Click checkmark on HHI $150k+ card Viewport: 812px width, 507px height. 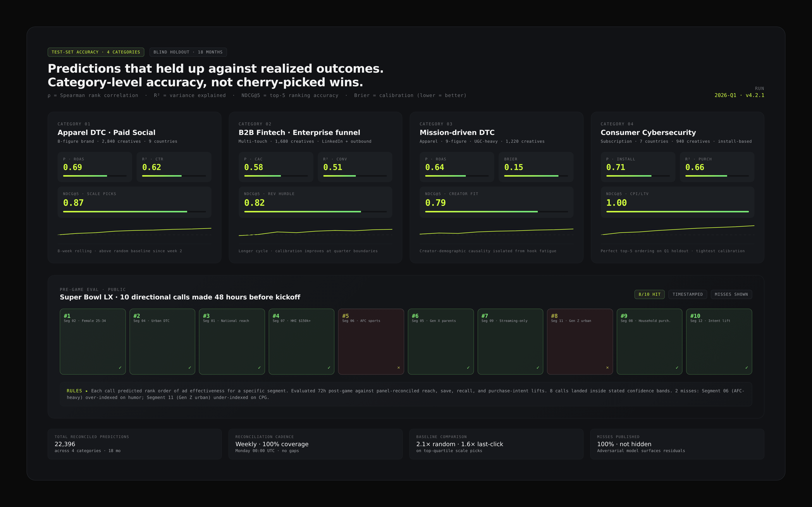[329, 367]
